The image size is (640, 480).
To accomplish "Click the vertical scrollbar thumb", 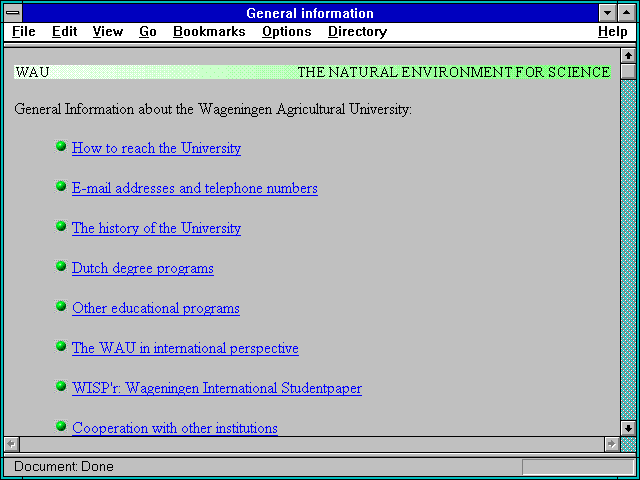I will pyautogui.click(x=628, y=71).
